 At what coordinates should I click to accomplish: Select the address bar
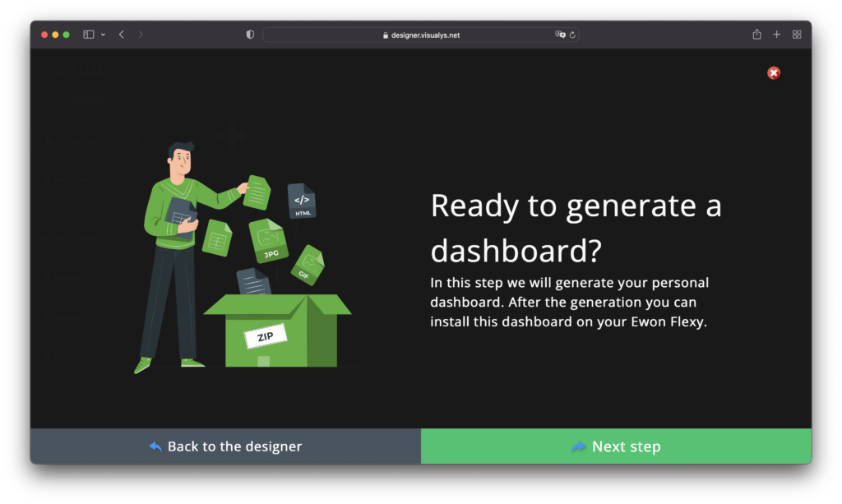[x=421, y=35]
